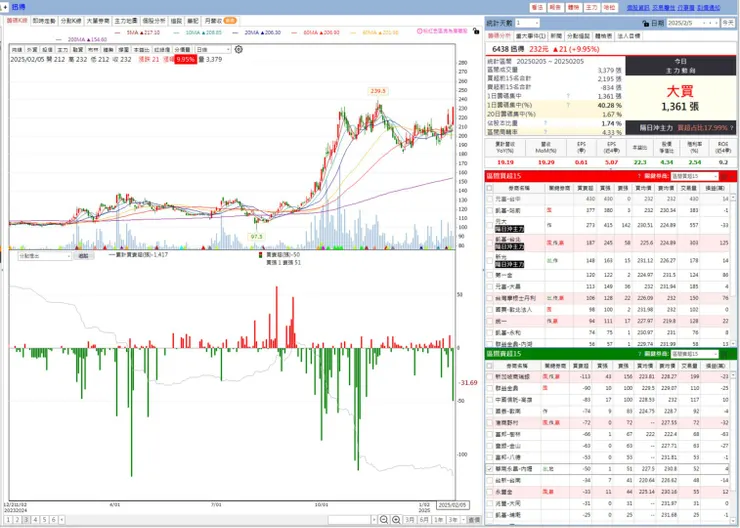Open the small dropdown arrow after 3年 button
This screenshot has width=740, height=528.
click(x=463, y=520)
